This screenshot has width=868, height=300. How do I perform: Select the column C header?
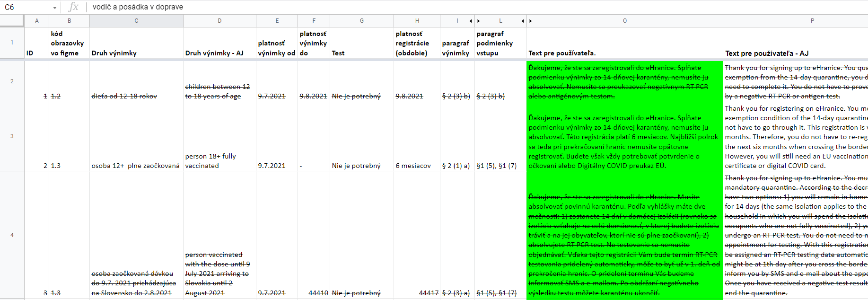pyautogui.click(x=137, y=21)
